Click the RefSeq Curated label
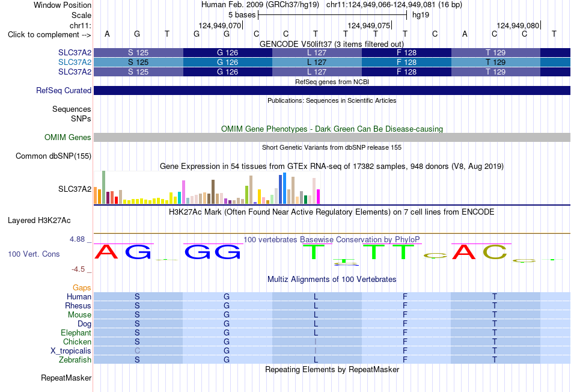This screenshot has width=571, height=392. (63, 90)
